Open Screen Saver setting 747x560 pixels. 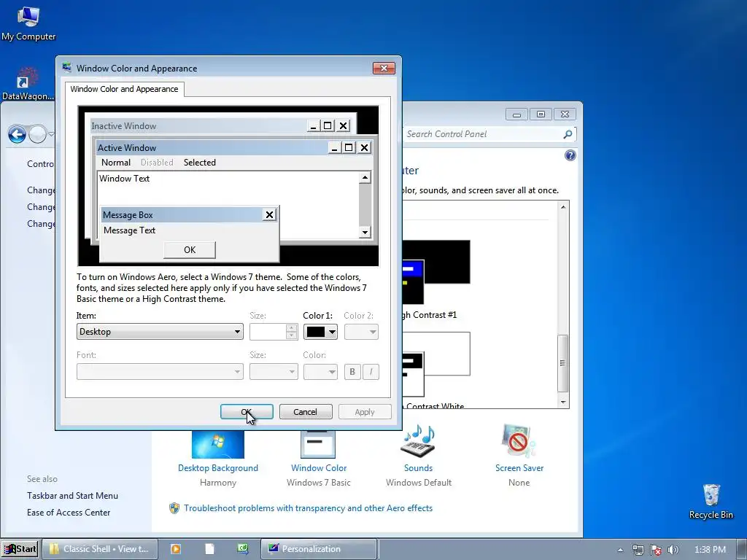(x=519, y=468)
